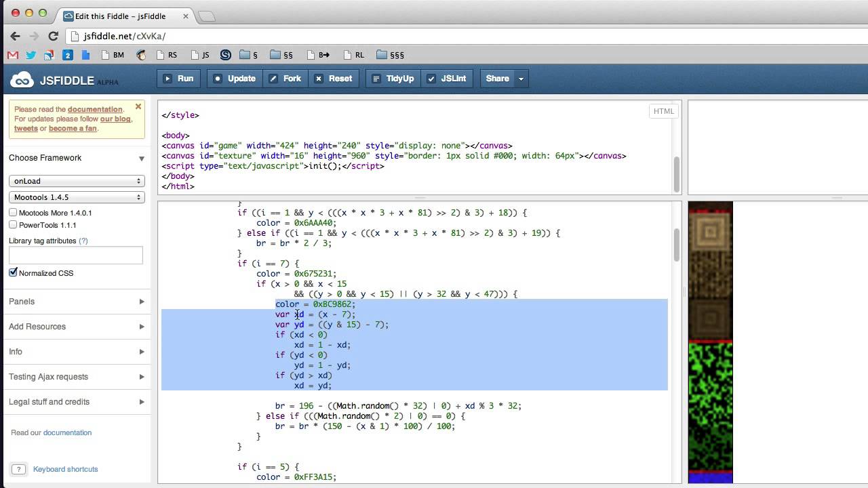Click the Update button
This screenshot has height=488, width=868.
pos(235,79)
